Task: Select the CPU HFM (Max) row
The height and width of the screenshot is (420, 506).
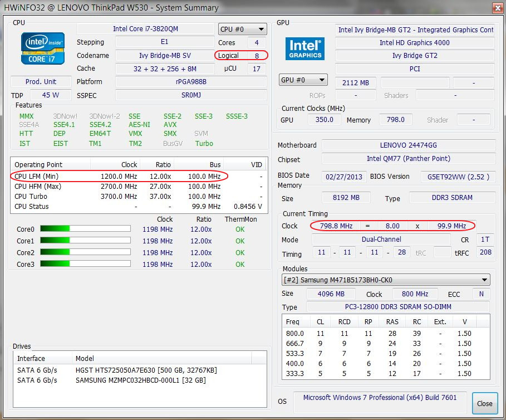Action: click(139, 186)
